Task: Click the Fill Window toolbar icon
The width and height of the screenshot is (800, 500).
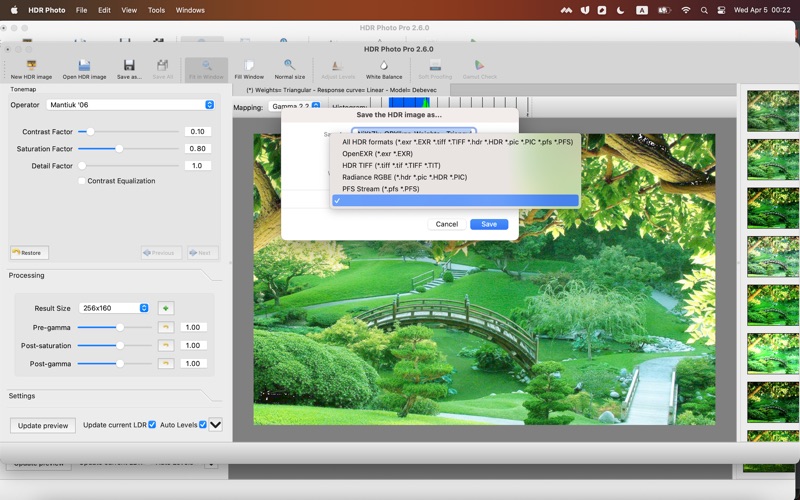Action: click(249, 66)
